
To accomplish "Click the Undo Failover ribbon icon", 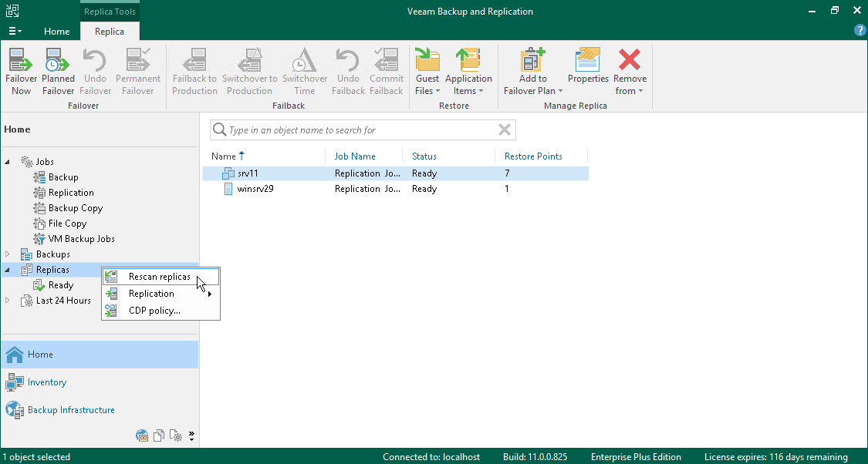I will (x=95, y=72).
